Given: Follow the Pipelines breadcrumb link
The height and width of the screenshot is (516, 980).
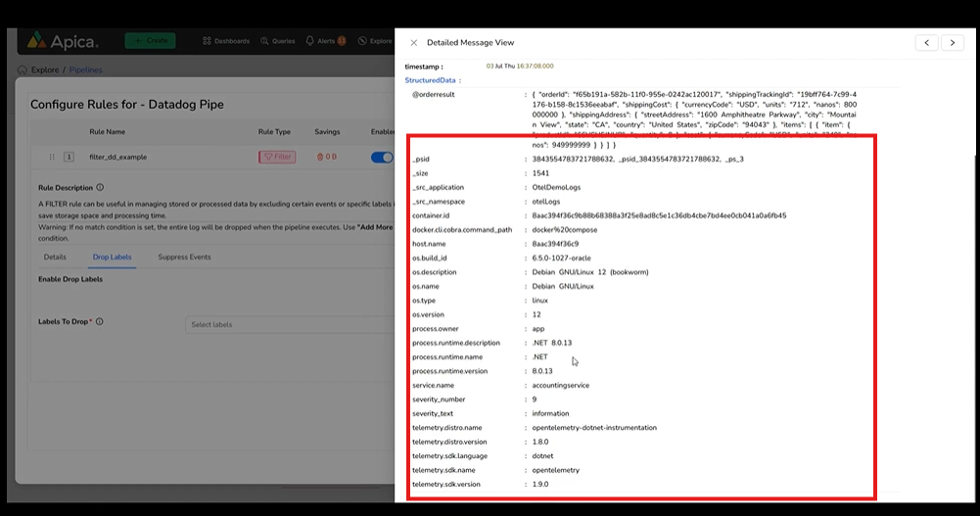Looking at the screenshot, I should click(86, 70).
